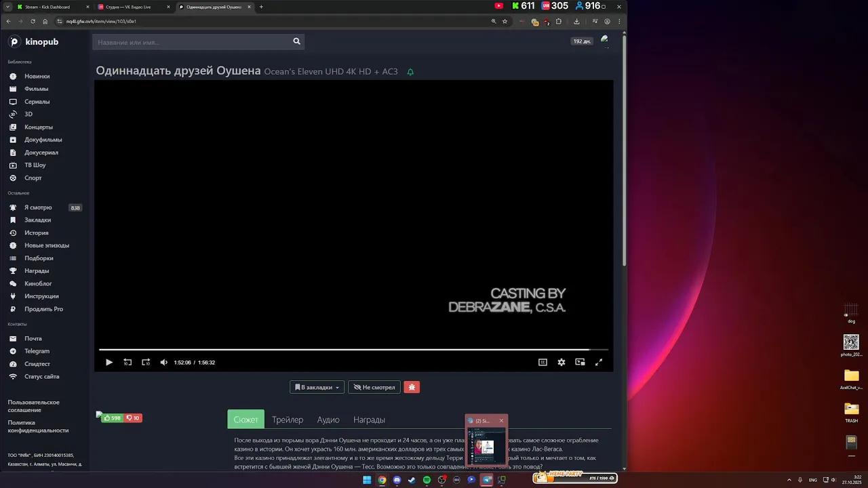Open Windows Start menu

(x=367, y=480)
